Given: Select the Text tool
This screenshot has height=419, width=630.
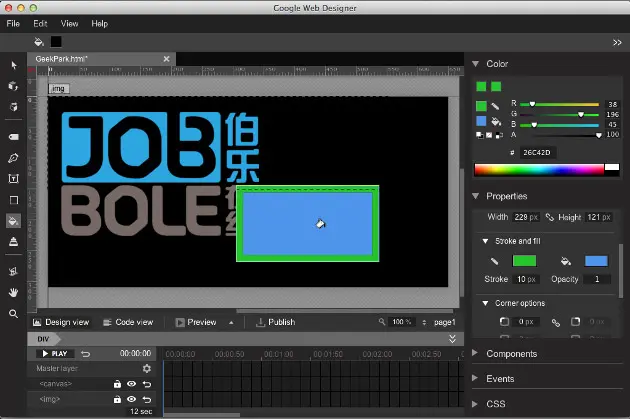Looking at the screenshot, I should tap(14, 179).
